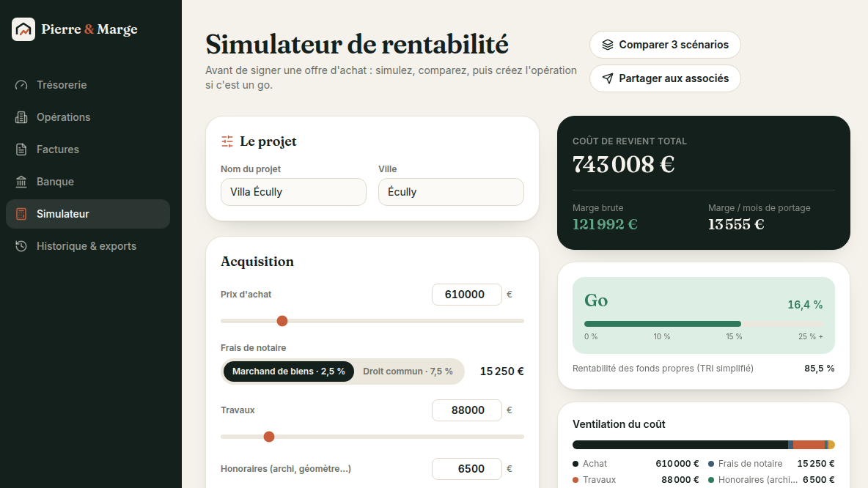868x488 pixels.
Task: Click the Pierre & Marge logo icon
Action: 23,29
